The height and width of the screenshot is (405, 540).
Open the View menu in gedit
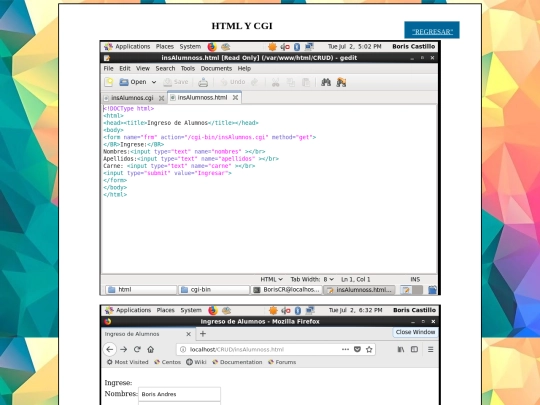point(143,69)
